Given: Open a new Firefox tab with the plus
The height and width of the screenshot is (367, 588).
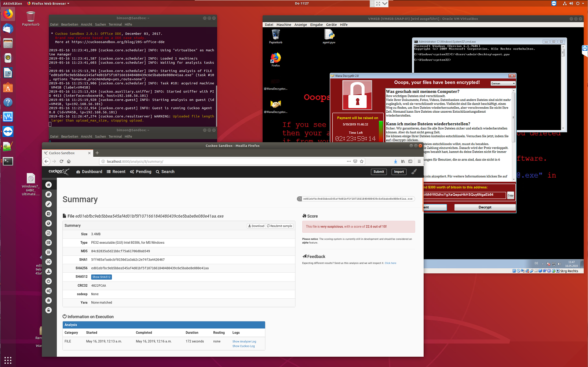Looking at the screenshot, I should 97,153.
